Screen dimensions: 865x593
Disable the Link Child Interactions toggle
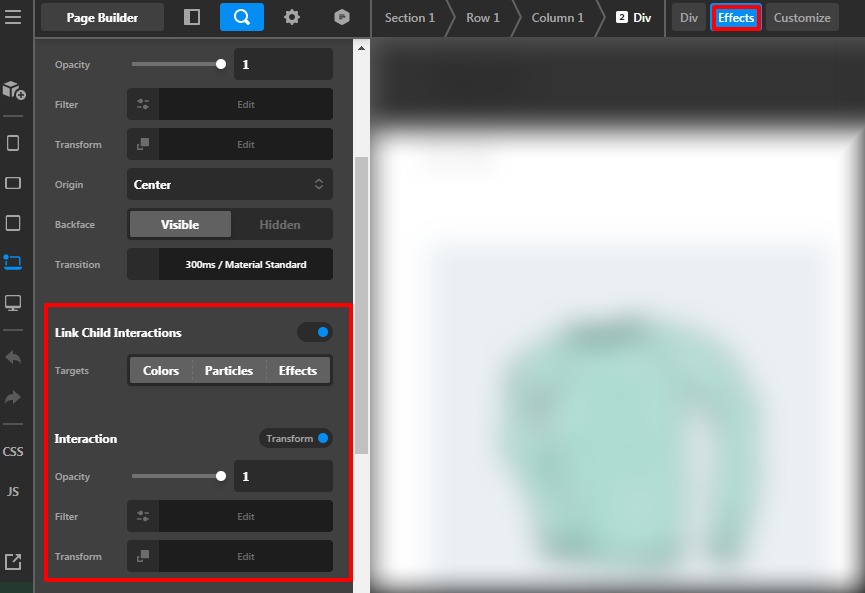point(315,331)
